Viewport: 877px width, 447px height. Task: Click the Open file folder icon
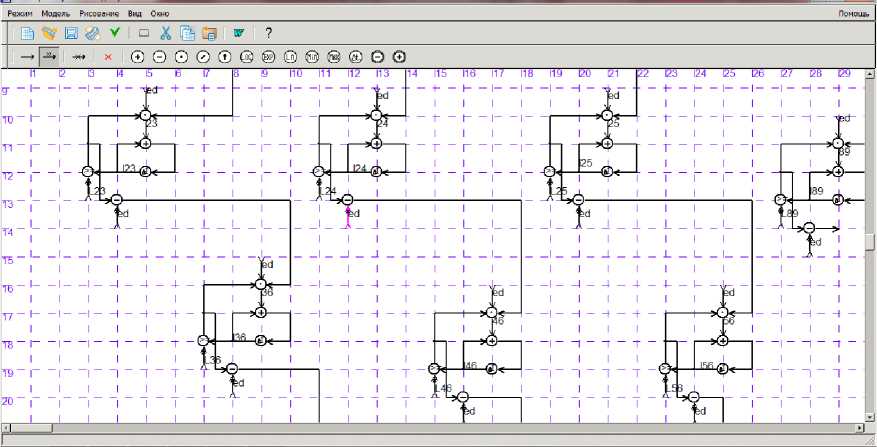click(x=49, y=33)
